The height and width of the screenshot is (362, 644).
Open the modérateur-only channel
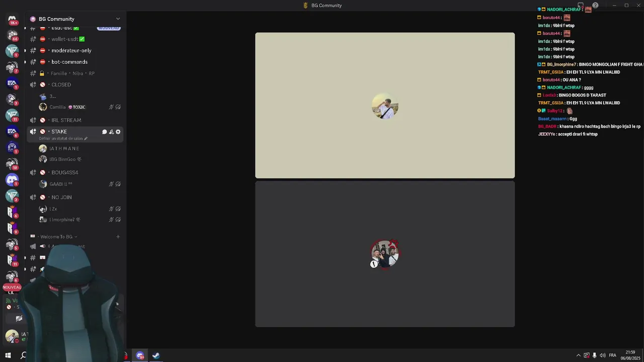click(x=75, y=50)
